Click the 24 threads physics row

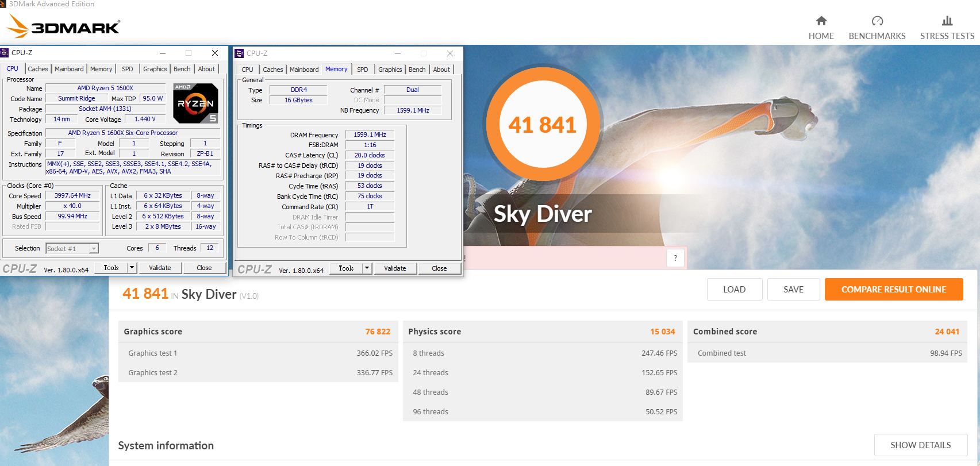[543, 372]
